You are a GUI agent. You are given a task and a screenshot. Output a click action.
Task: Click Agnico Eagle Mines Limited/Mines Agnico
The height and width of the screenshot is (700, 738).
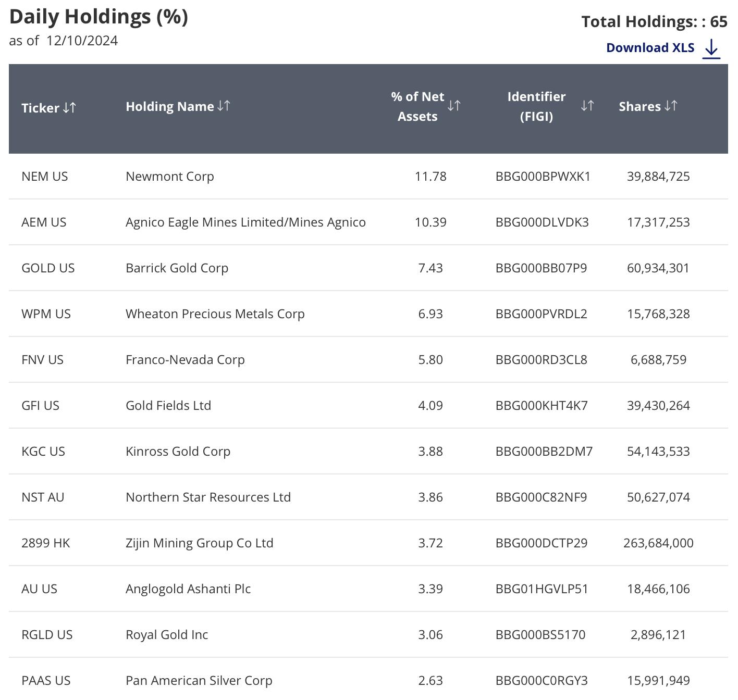[245, 222]
